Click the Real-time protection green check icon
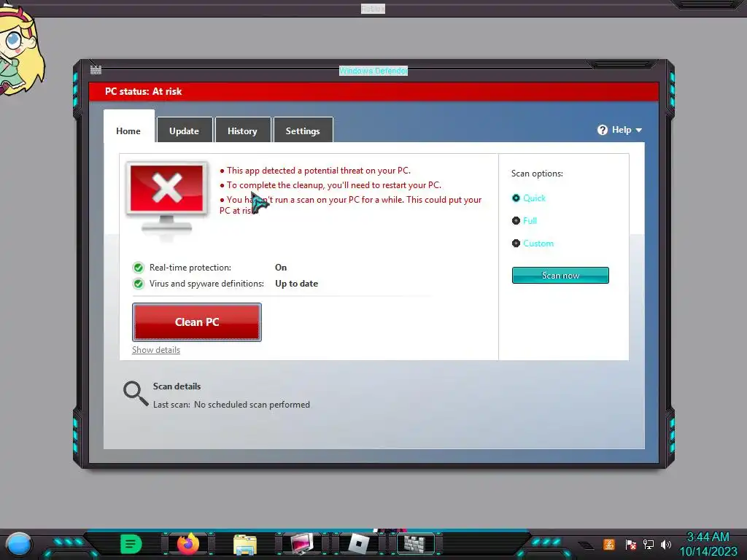The width and height of the screenshot is (747, 560). point(138,268)
